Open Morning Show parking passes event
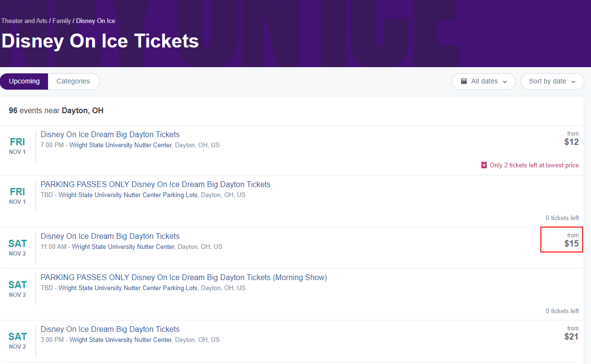Viewport: 591px width, 364px height. click(184, 278)
